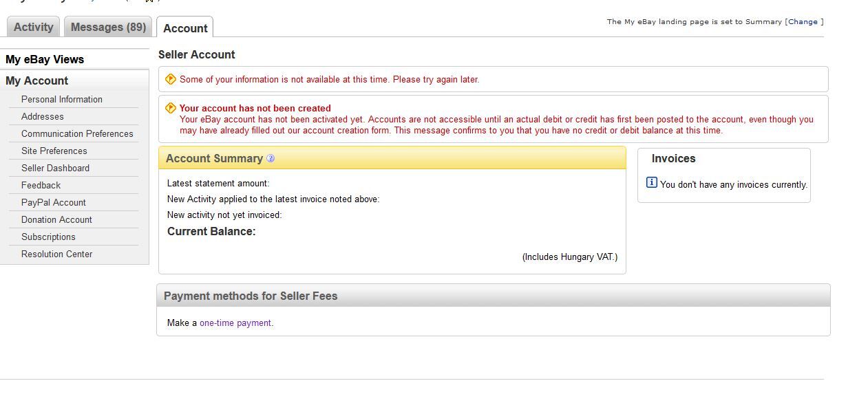The width and height of the screenshot is (868, 403).
Task: Open Communication Preferences page
Action: point(77,134)
